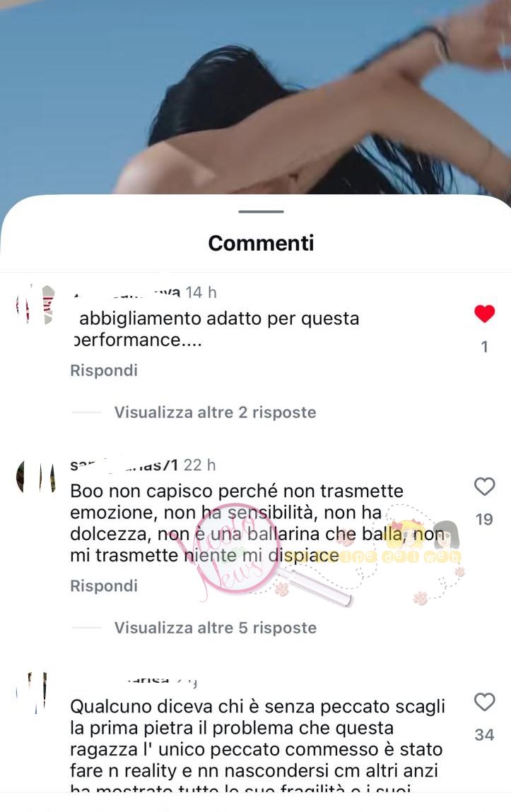Open username above 'Qualcuno diceva' comment
The image size is (511, 812).
tap(160, 681)
